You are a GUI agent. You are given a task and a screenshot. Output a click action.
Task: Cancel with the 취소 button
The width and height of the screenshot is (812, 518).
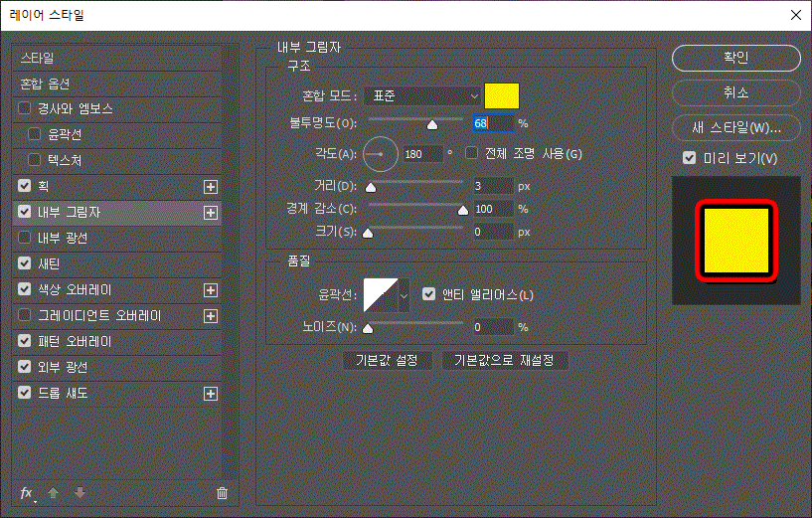(x=735, y=93)
